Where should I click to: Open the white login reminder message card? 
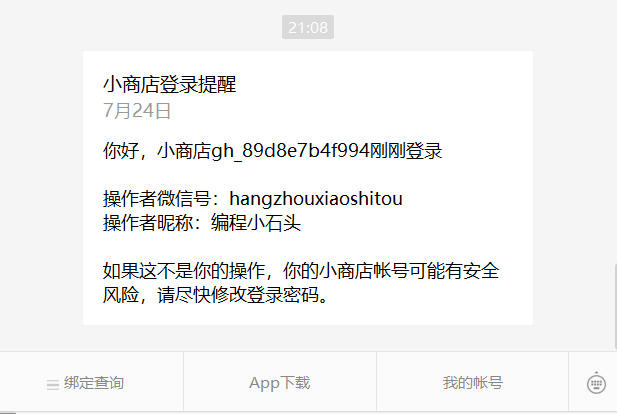point(308,188)
